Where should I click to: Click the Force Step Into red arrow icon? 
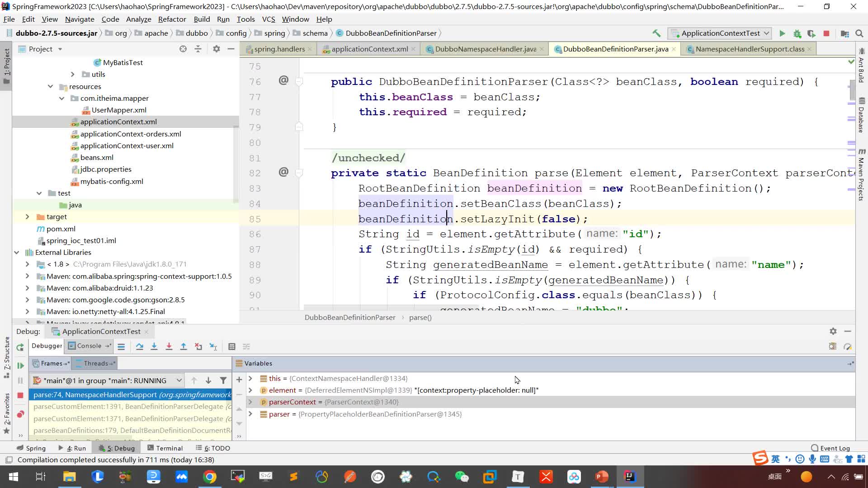coord(169,347)
